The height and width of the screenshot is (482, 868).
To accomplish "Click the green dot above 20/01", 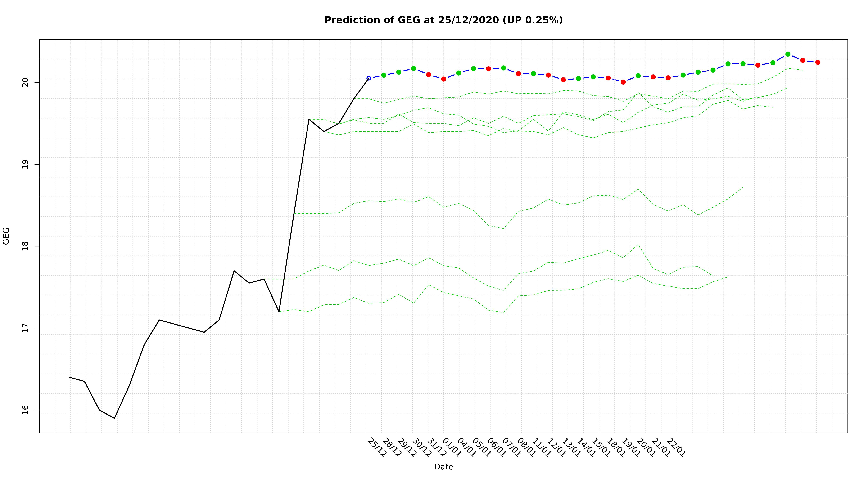I will [x=638, y=76].
